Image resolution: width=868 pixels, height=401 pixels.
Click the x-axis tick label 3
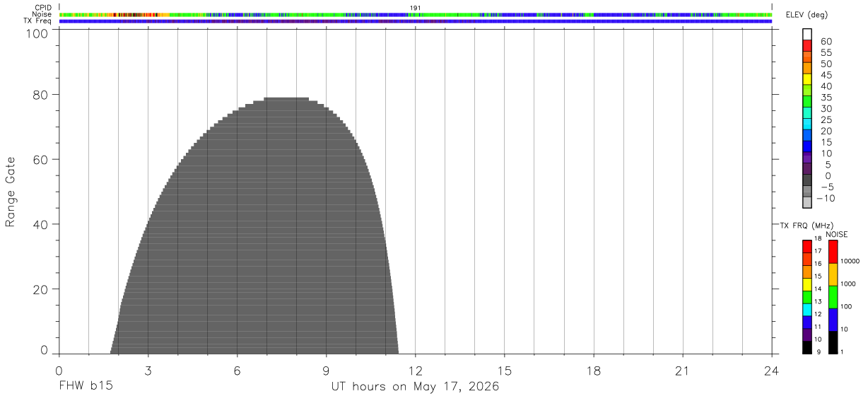click(148, 371)
